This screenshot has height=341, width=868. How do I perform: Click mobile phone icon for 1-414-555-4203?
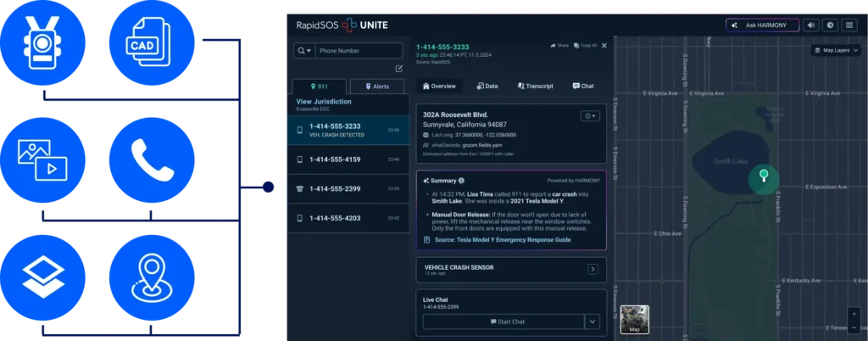299,218
